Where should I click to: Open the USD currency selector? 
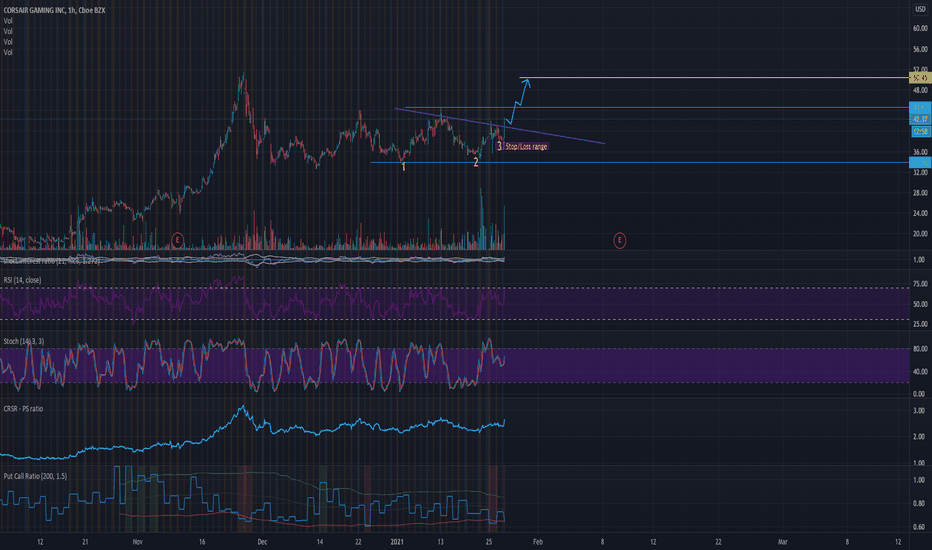click(920, 10)
